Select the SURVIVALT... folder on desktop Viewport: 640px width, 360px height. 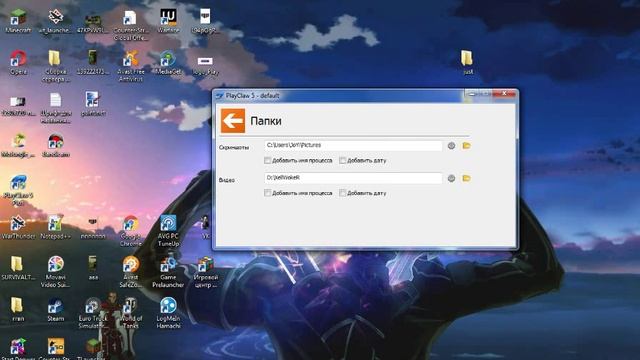click(18, 268)
